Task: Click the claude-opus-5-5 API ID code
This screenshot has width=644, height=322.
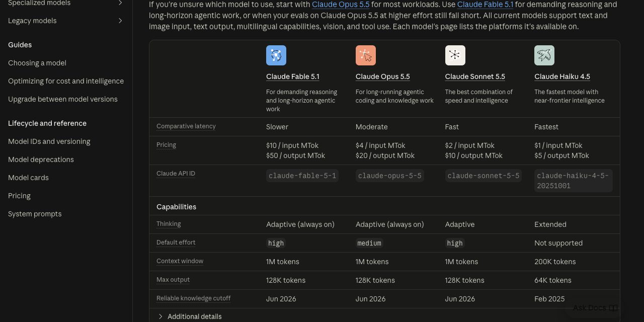Action: tap(390, 176)
